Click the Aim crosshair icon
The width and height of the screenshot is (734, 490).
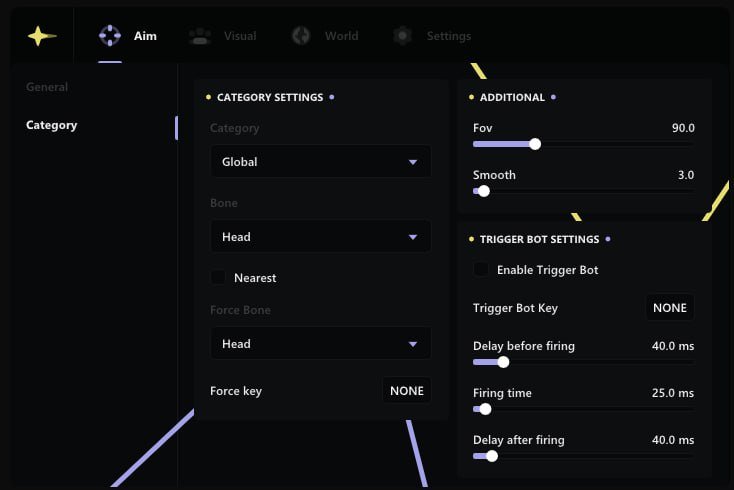[x=109, y=36]
